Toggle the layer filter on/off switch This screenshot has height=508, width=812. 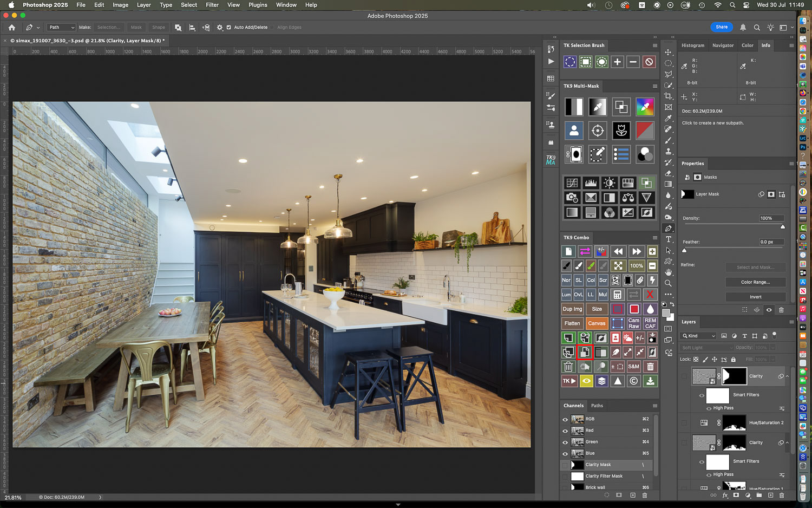pos(774,335)
